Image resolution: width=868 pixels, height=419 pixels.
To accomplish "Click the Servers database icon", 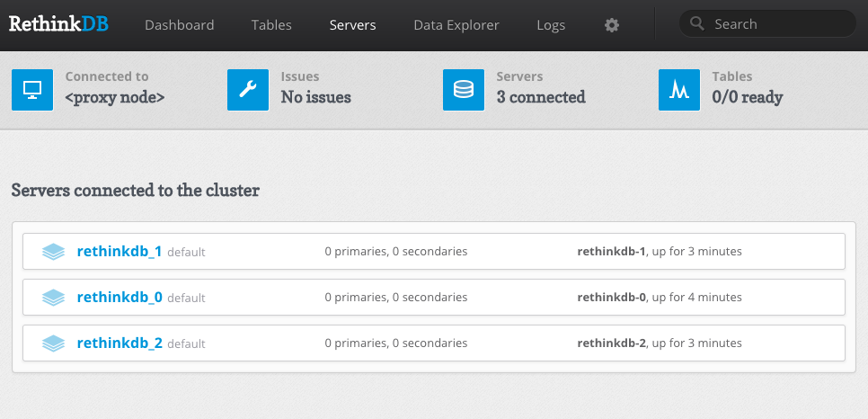I will coord(464,90).
